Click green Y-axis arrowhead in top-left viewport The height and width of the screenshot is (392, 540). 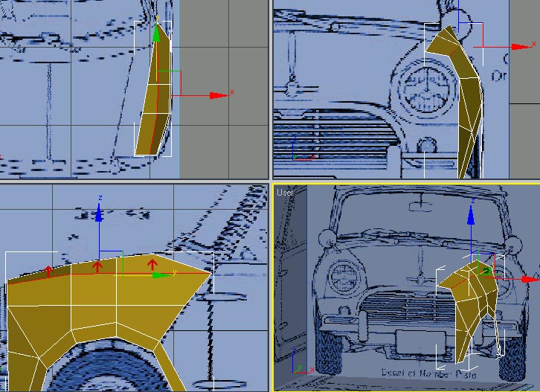coord(156,33)
